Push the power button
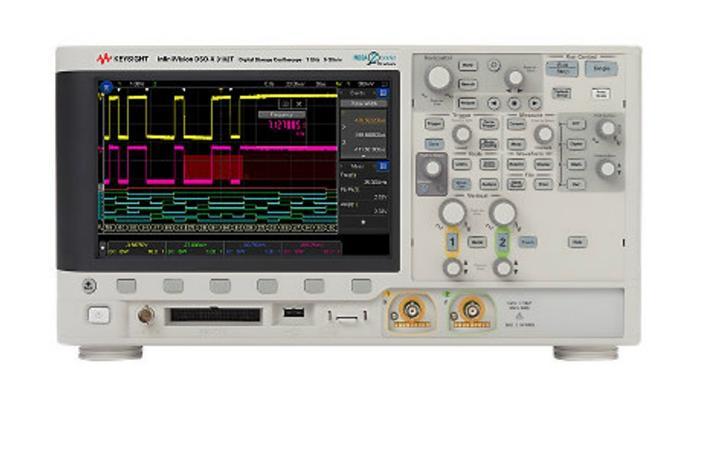 [x=98, y=315]
